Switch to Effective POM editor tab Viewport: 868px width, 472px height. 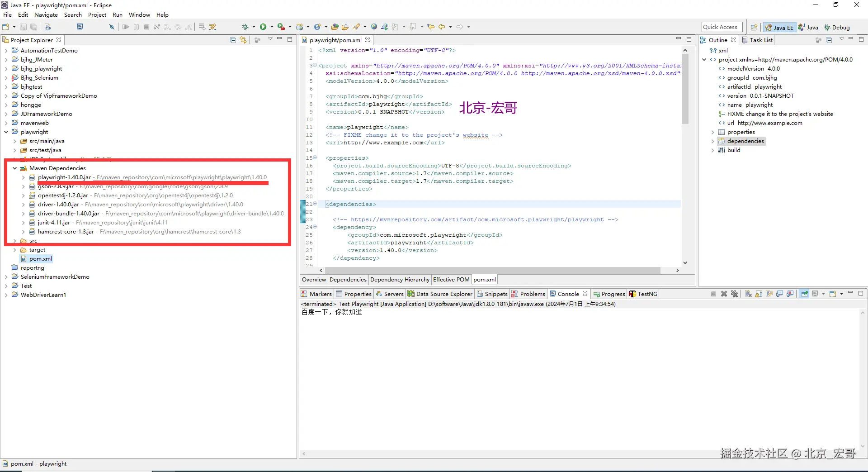click(x=451, y=280)
